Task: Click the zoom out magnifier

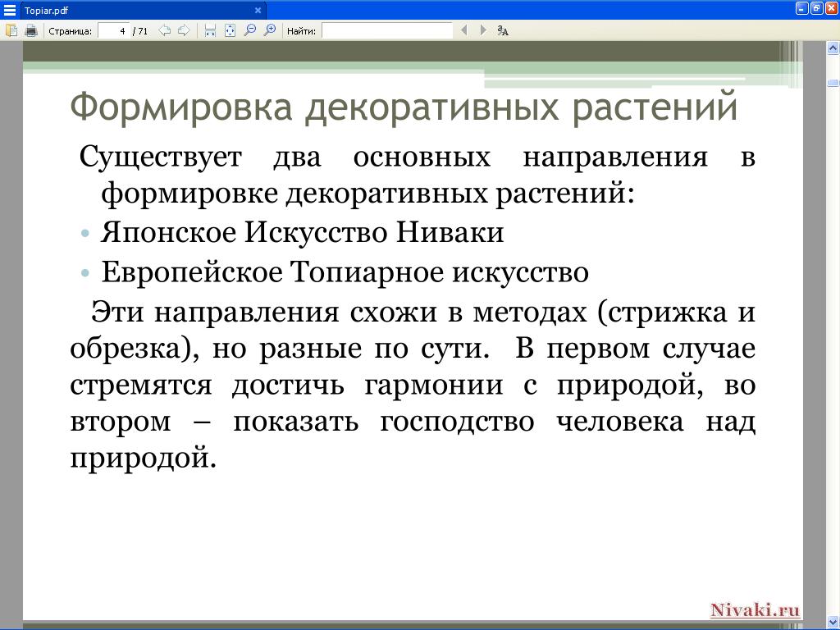Action: (x=249, y=30)
